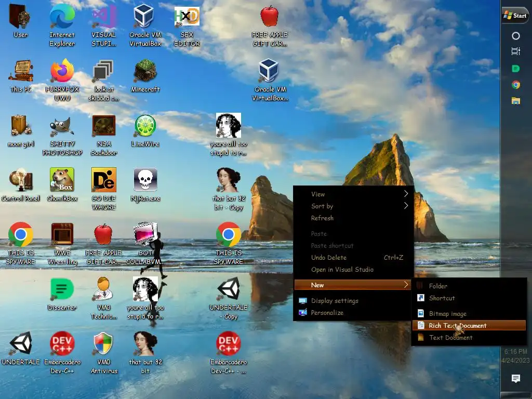This screenshot has width=532, height=399.
Task: Click the ChomikBox desktop icon
Action: (62, 185)
